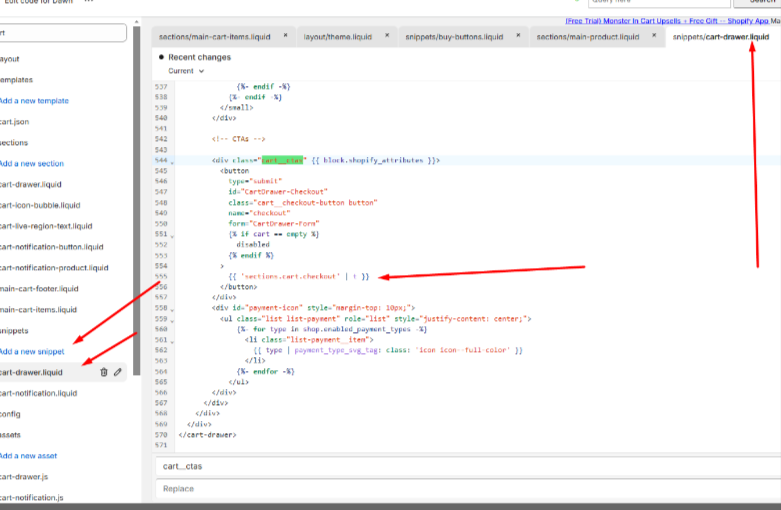Screen dimensions: 781x510
Task: Open cart-drawer.js asset file
Action: [x=24, y=477]
